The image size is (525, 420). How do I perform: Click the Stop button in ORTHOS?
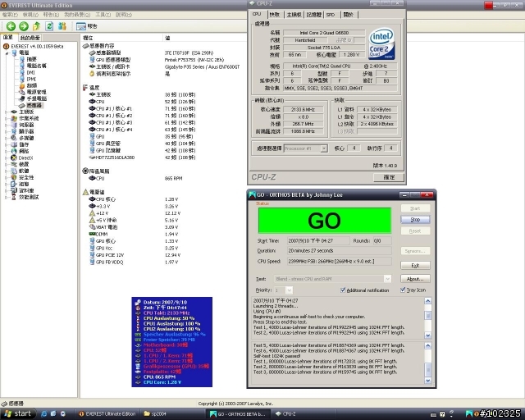[x=415, y=220]
